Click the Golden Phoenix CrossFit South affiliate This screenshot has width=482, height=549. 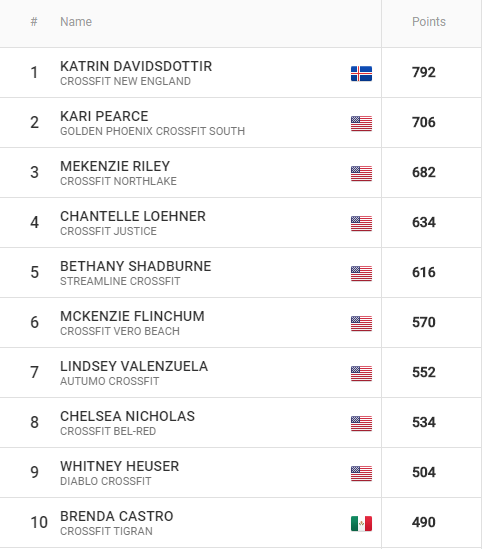pos(153,131)
